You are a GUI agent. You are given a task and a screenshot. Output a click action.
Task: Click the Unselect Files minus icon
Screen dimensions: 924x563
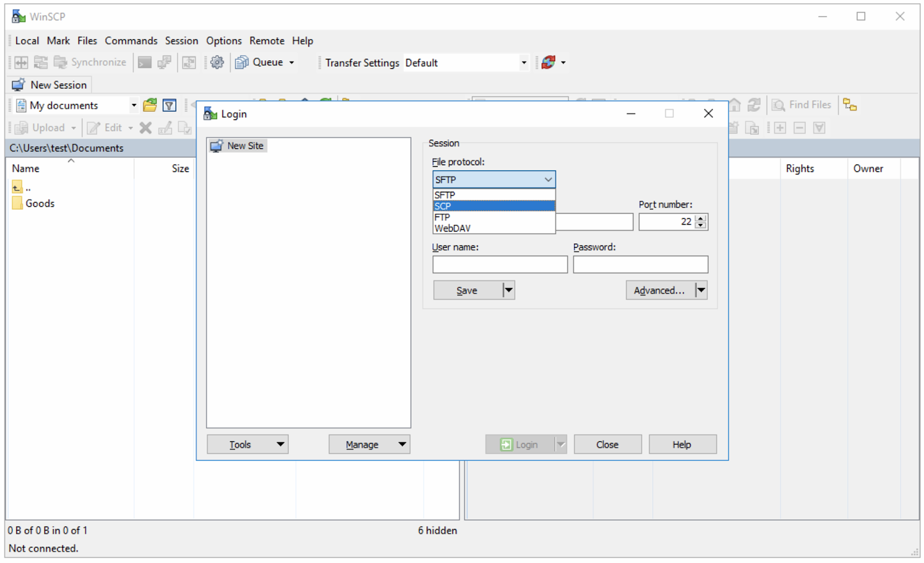pos(800,128)
